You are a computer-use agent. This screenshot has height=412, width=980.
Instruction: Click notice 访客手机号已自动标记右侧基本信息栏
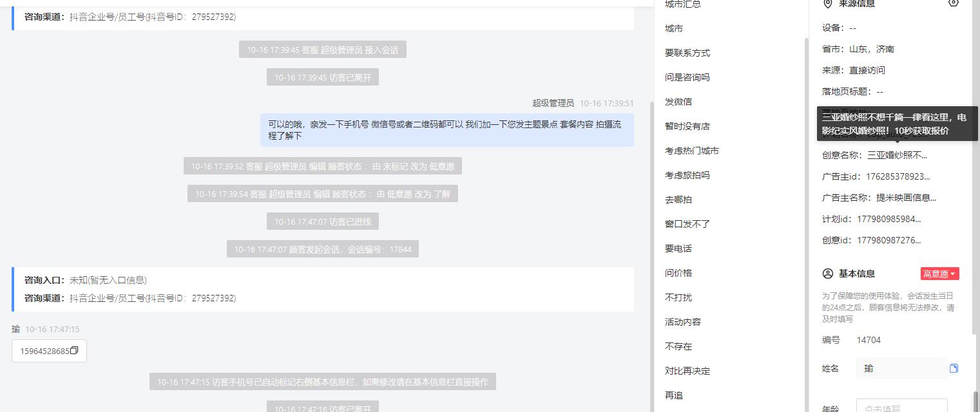323,382
